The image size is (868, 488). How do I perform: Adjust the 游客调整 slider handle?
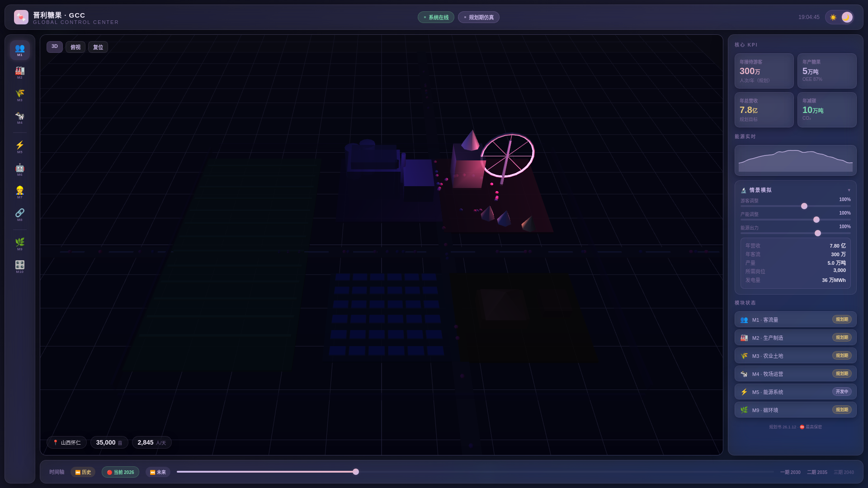tap(804, 206)
